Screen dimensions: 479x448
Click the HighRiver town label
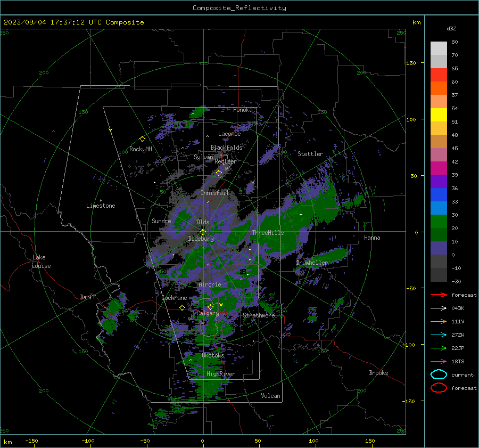point(221,374)
